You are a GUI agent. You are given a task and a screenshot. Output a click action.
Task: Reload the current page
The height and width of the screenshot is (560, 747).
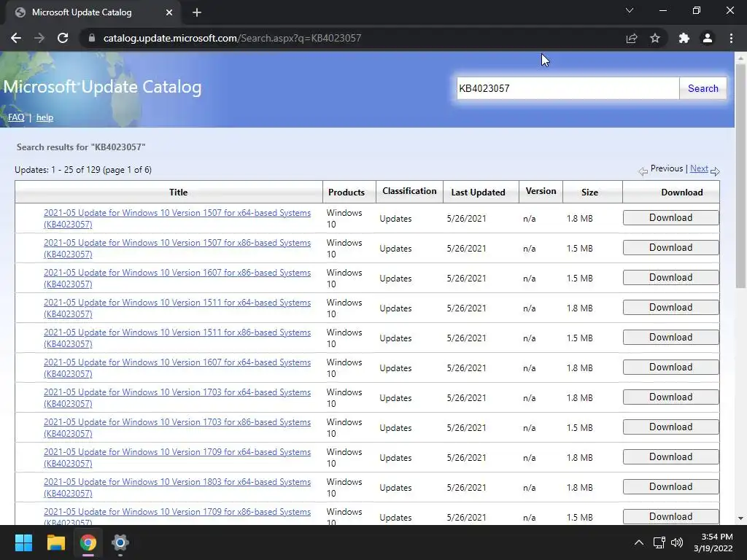(x=63, y=38)
